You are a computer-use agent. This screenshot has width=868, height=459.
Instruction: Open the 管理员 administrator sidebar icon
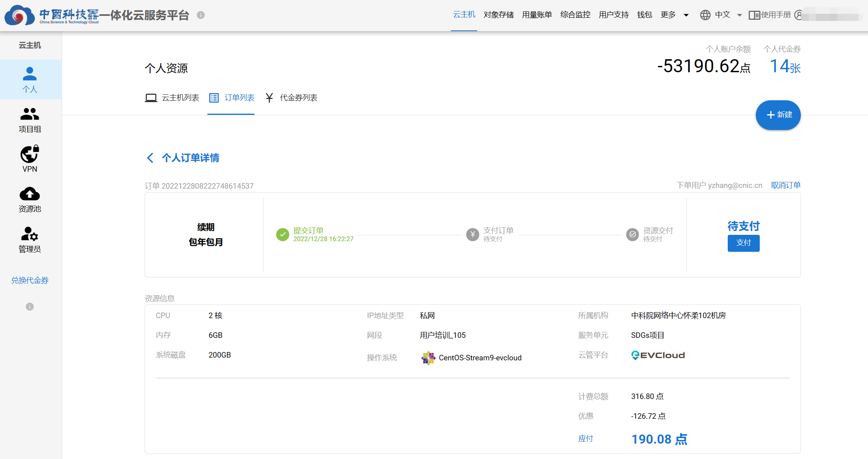tap(30, 234)
